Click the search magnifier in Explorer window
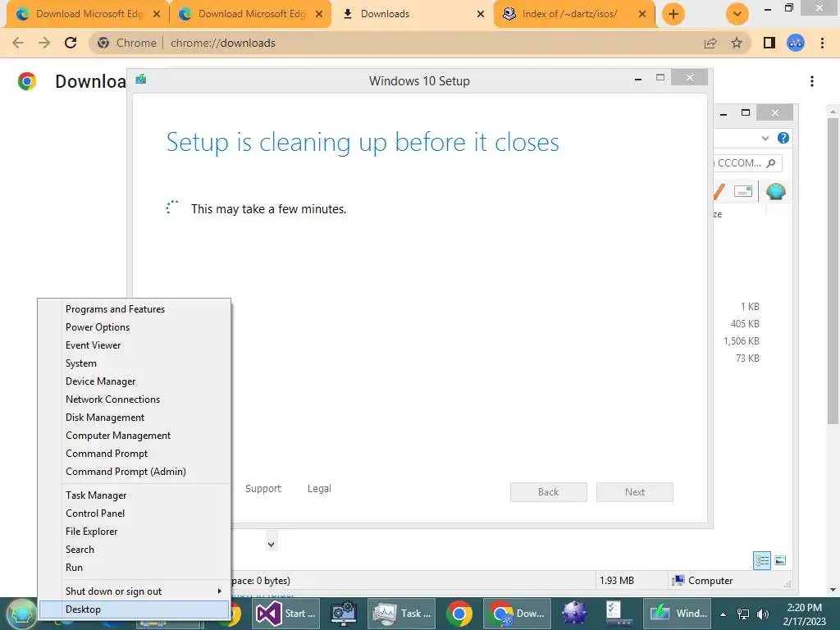This screenshot has width=840, height=630. point(771,163)
